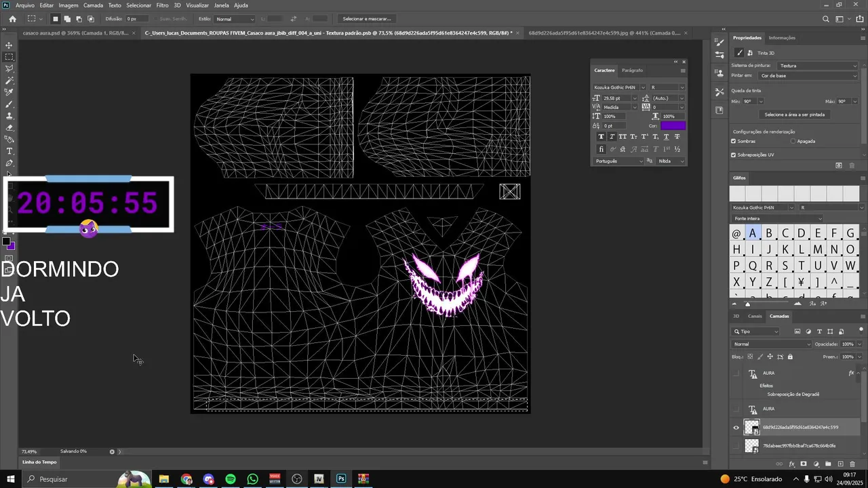This screenshot has height=488, width=868.
Task: Hide the 68d9d226ada5f95d61e8364247e4c599 layer eye
Action: click(x=736, y=427)
